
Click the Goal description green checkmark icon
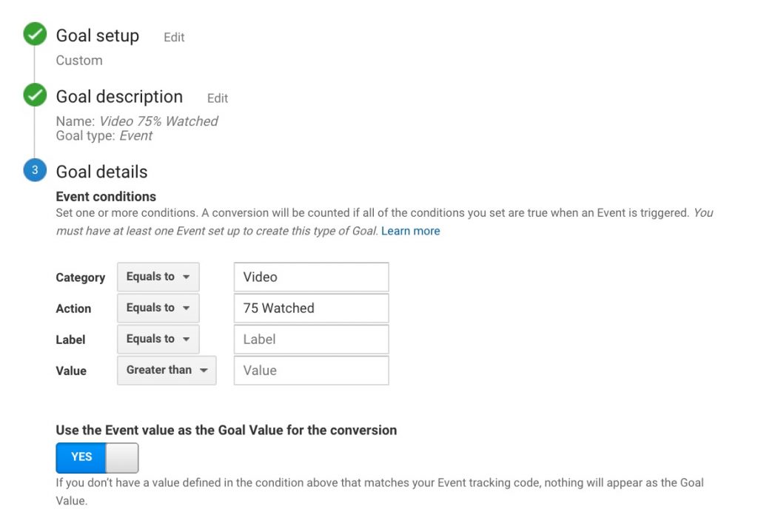click(x=35, y=95)
